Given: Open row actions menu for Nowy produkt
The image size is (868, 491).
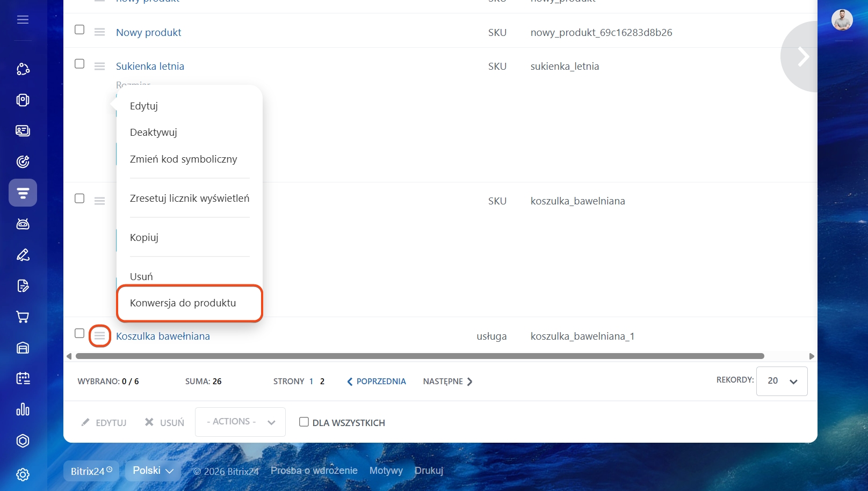Looking at the screenshot, I should click(x=99, y=32).
